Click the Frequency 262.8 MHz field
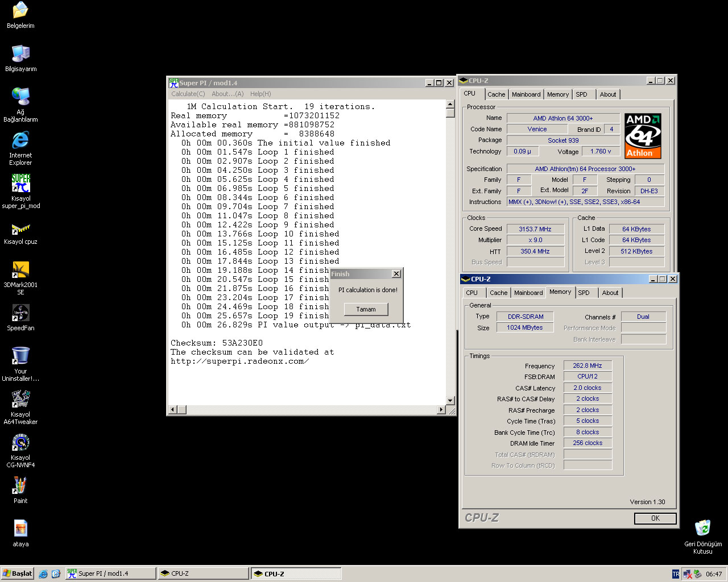 pyautogui.click(x=588, y=365)
